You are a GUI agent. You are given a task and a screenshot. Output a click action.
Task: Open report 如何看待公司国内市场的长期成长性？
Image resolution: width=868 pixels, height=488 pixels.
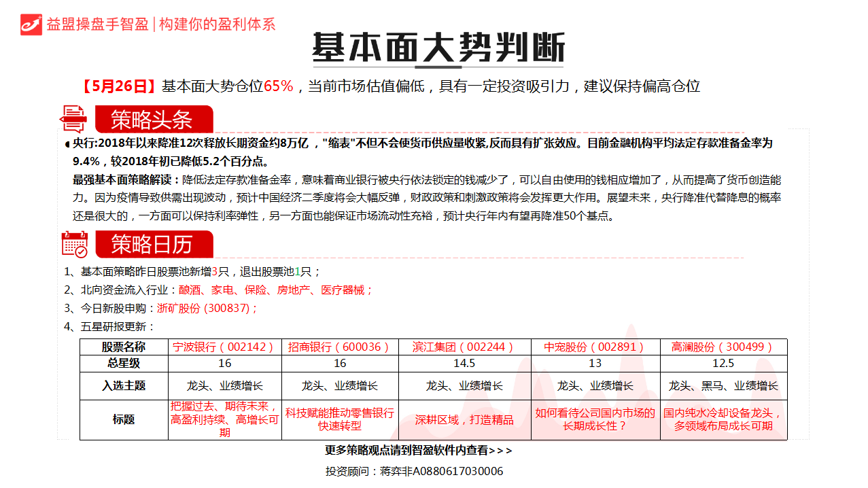point(595,419)
